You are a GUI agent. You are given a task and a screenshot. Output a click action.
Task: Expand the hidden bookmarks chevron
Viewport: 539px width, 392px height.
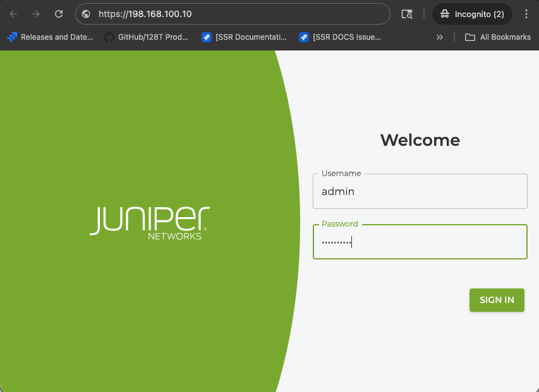(439, 37)
